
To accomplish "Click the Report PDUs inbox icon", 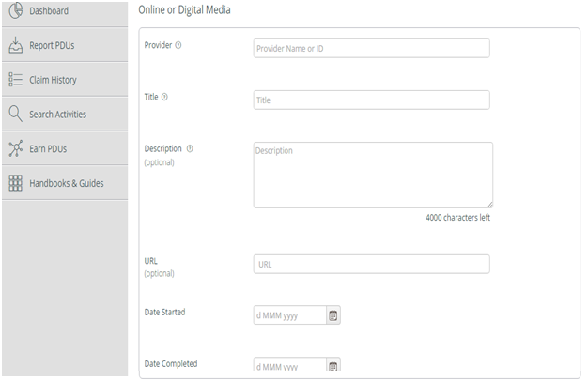I will click(16, 45).
